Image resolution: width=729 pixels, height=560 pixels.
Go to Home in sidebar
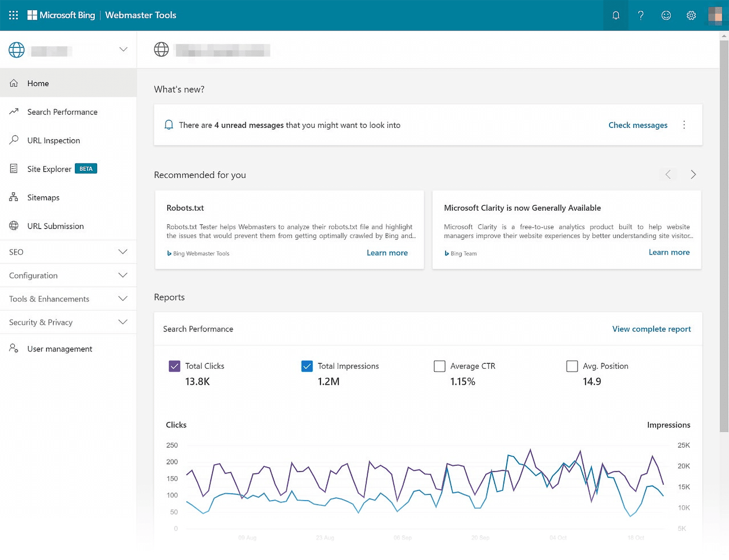tap(68, 83)
